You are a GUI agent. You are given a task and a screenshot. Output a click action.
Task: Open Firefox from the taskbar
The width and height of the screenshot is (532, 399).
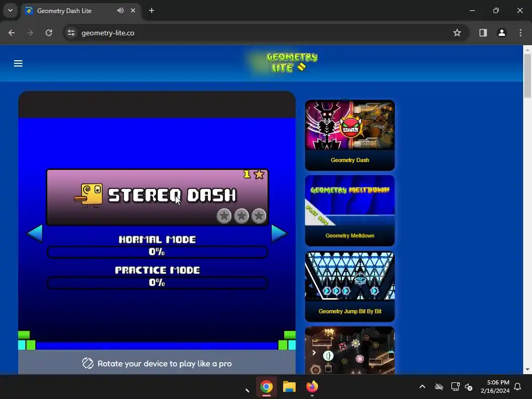tap(312, 387)
